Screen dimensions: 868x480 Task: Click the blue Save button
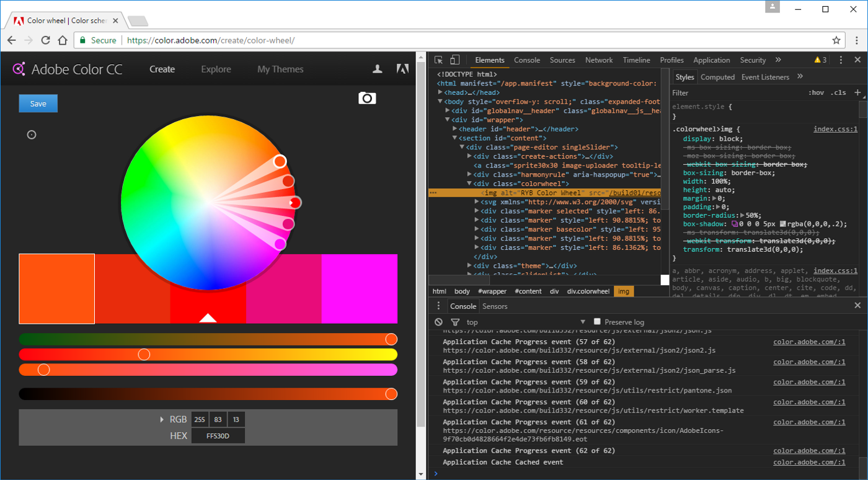point(38,104)
